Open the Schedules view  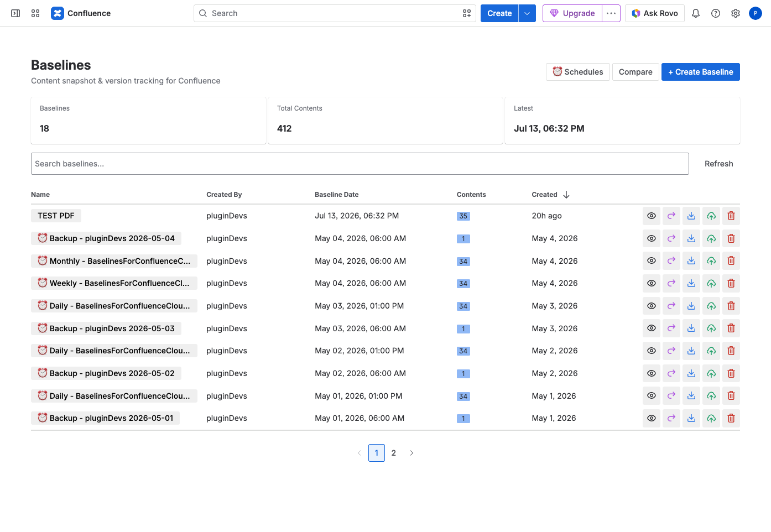[578, 72]
